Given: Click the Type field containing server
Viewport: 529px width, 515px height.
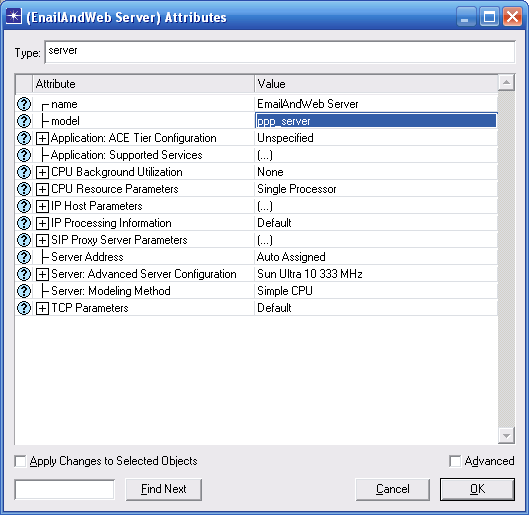Looking at the screenshot, I should click(280, 52).
